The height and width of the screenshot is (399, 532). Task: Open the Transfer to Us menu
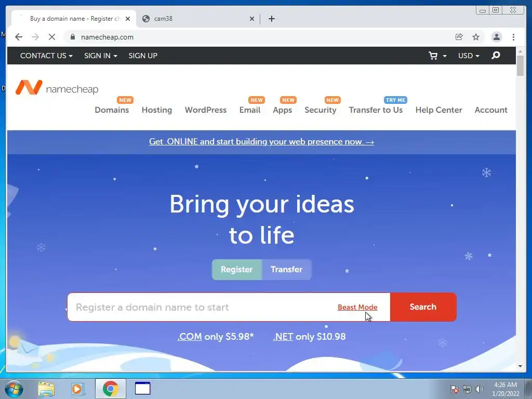[376, 110]
